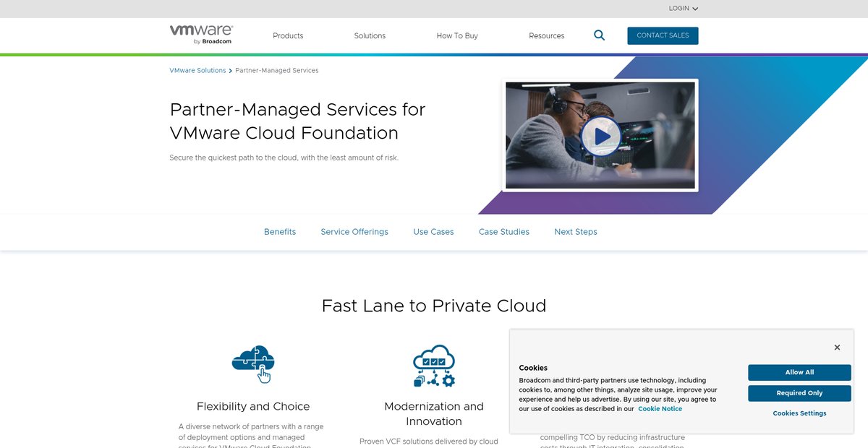The image size is (868, 448).
Task: Click the Modernization and Innovation heading
Action: 434,414
